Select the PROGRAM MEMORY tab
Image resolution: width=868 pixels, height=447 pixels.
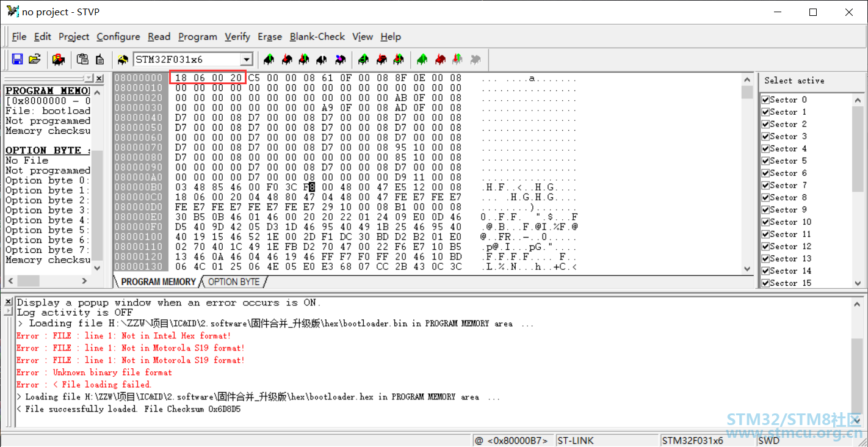click(x=159, y=282)
